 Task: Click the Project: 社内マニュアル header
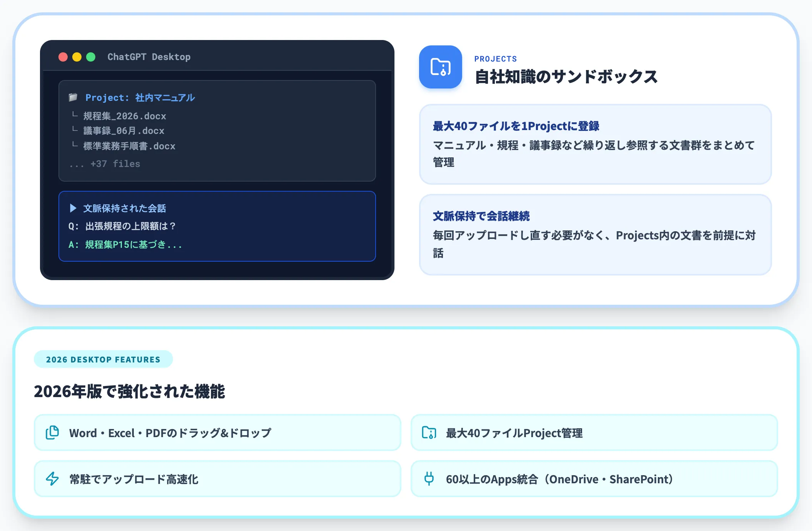(140, 97)
